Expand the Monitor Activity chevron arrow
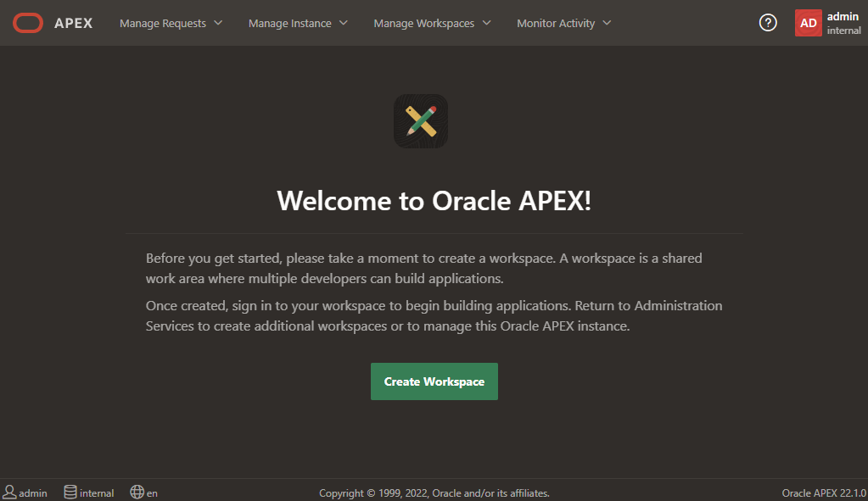 pos(607,23)
